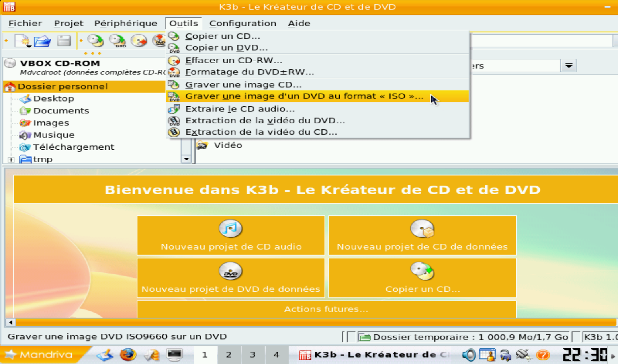
Task: Open the Fichier menu
Action: click(x=25, y=23)
